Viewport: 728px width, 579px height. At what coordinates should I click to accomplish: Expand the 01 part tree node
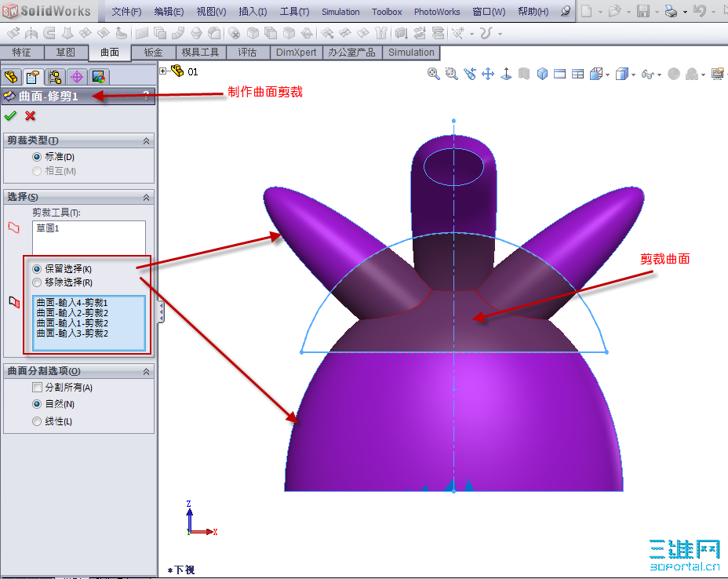pos(163,71)
